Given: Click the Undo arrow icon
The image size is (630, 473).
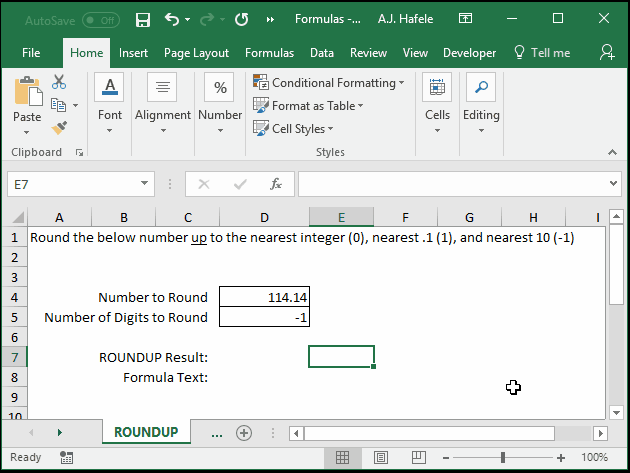Looking at the screenshot, I should [172, 19].
